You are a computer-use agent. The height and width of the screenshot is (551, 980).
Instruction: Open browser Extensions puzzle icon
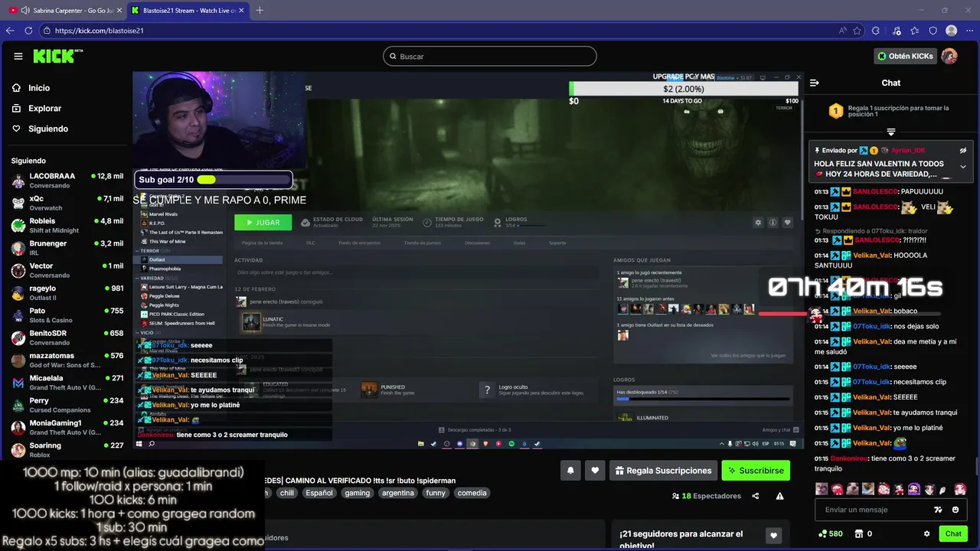pyautogui.click(x=876, y=31)
